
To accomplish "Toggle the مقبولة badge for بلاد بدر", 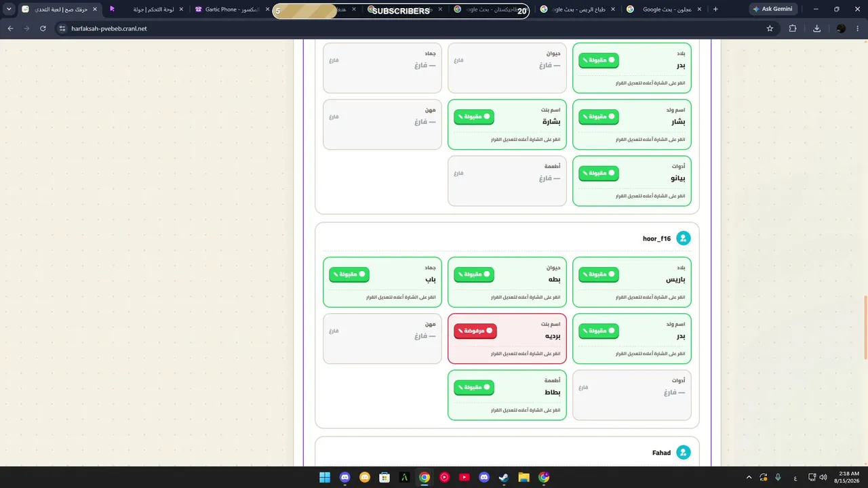I will pos(599,60).
